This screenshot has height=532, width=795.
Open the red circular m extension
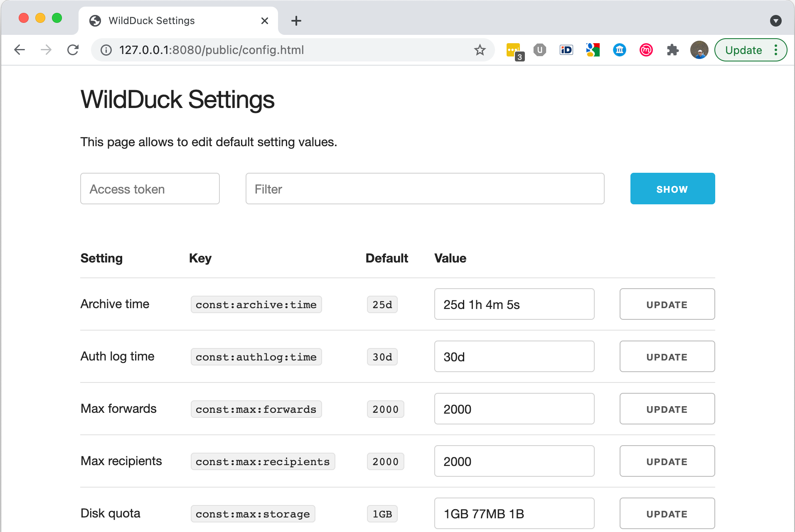click(x=646, y=50)
